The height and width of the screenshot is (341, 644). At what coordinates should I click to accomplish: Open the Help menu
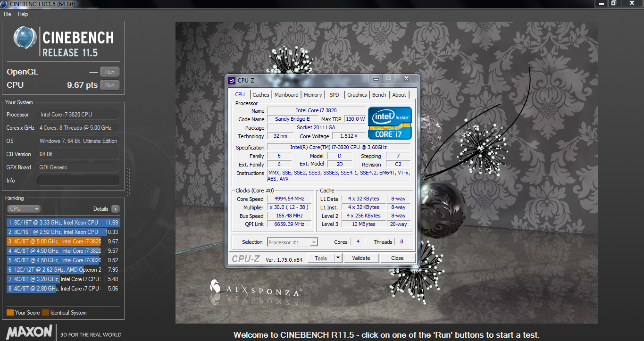(x=23, y=14)
